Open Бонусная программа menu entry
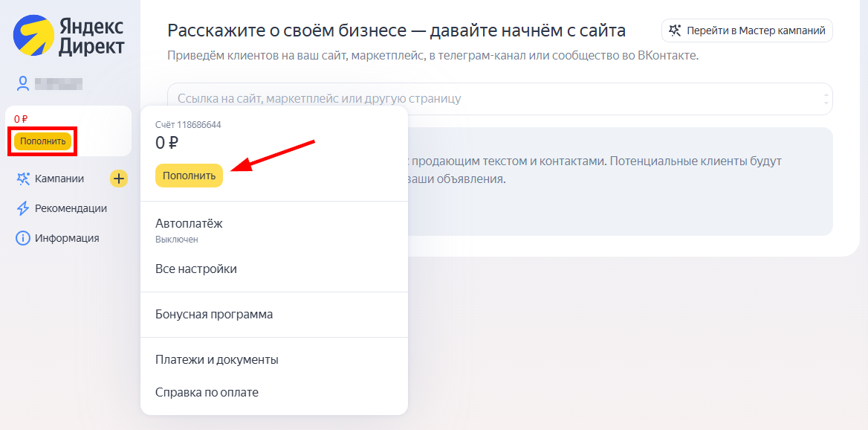The width and height of the screenshot is (868, 430). pos(274,314)
